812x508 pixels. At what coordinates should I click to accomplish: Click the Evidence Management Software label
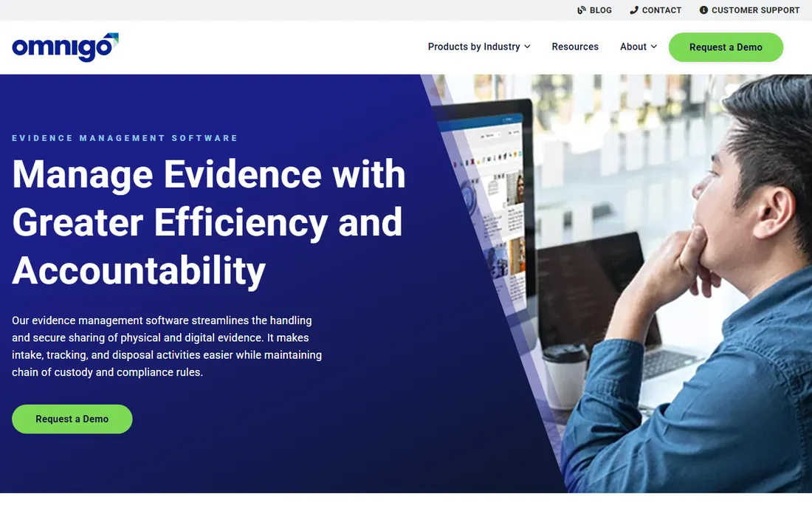125,138
